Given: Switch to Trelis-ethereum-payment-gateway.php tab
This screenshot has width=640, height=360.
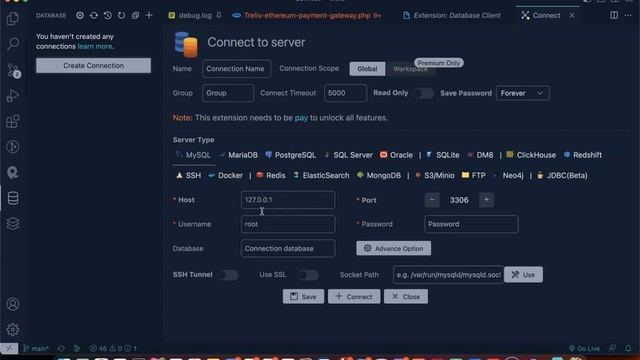Looking at the screenshot, I should click(307, 16).
